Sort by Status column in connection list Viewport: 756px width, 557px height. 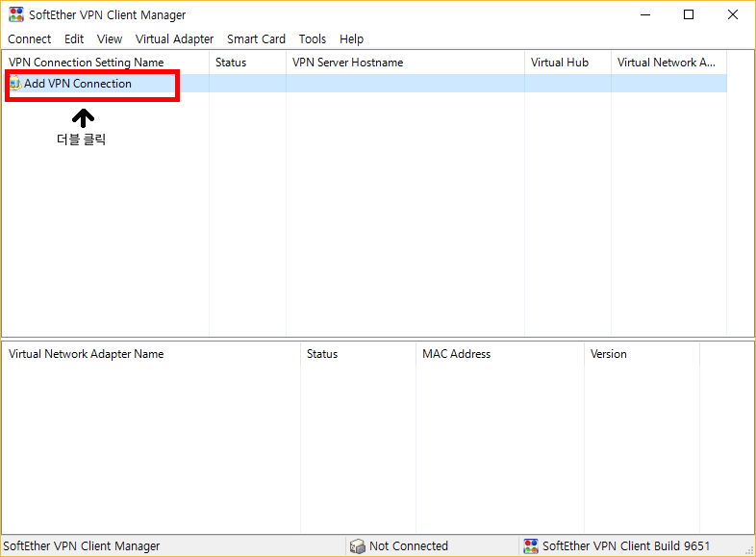[x=247, y=63]
